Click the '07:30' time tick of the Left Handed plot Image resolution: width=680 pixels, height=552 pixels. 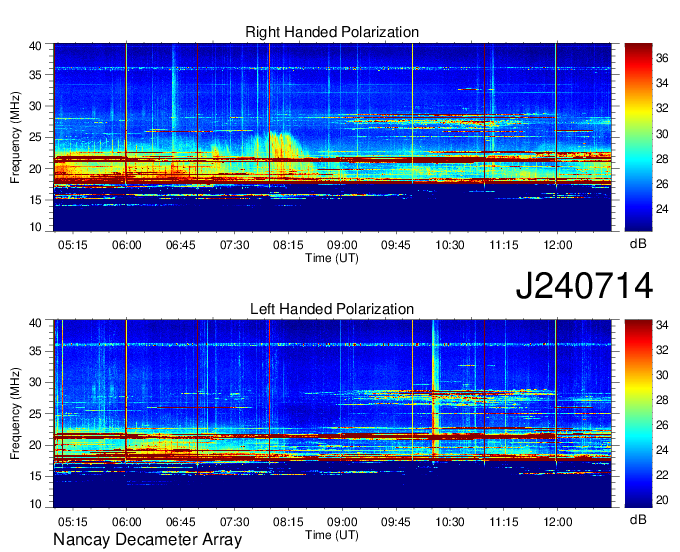click(234, 522)
